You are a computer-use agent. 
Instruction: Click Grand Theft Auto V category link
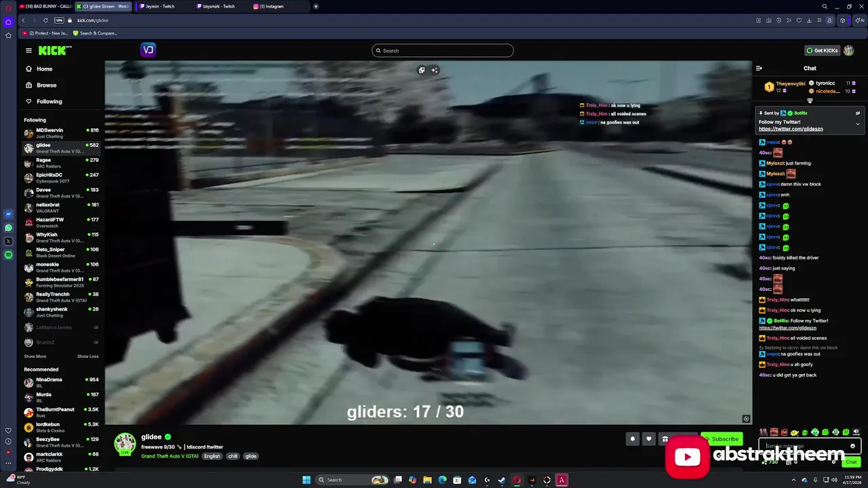pos(170,456)
